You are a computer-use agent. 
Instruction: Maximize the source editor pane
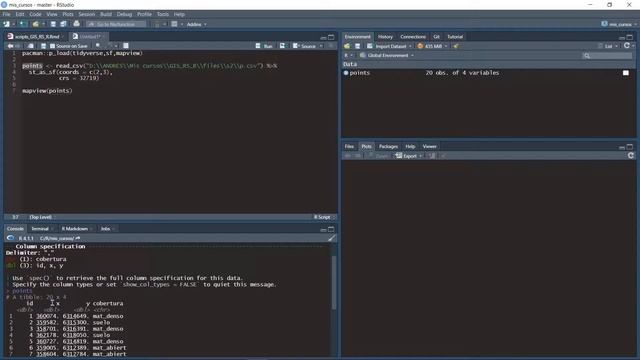click(331, 37)
